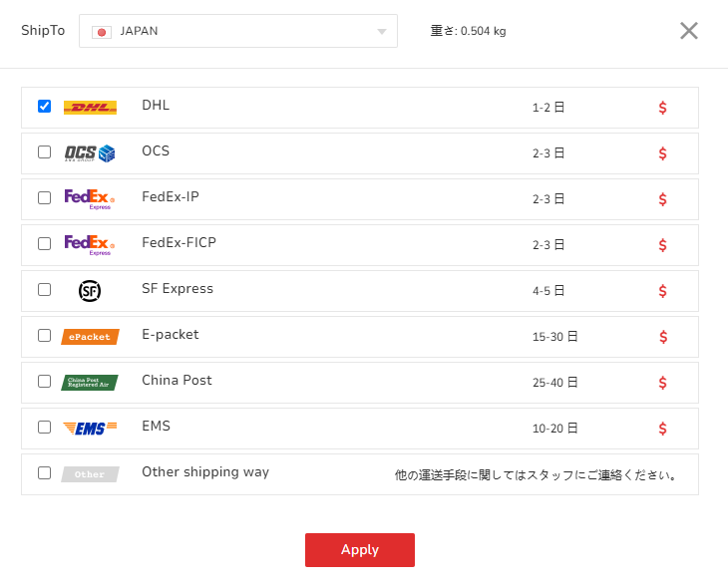Image resolution: width=728 pixels, height=586 pixels.
Task: Check the OCS shipping checkbox
Action: [x=44, y=152]
